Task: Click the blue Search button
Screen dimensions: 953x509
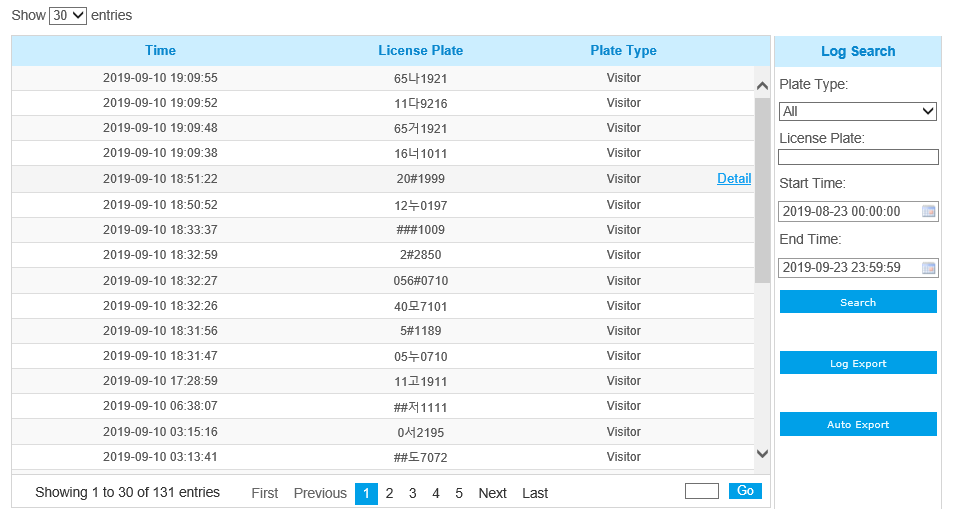Action: pos(858,302)
